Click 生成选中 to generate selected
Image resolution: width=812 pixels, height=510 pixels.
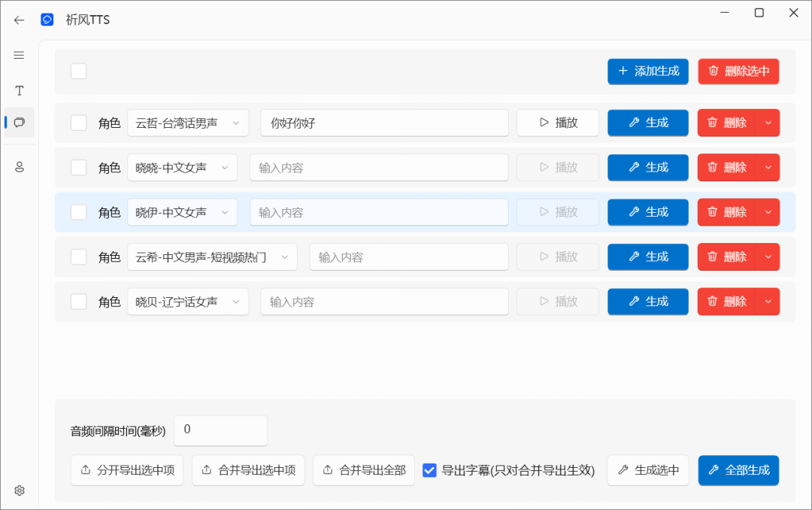click(x=648, y=470)
